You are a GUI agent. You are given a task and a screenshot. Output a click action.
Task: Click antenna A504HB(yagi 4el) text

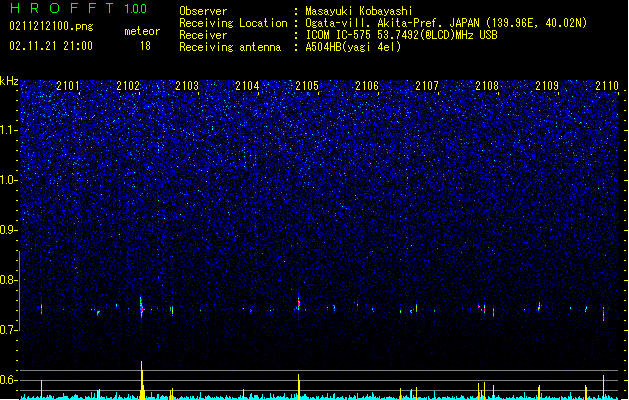pos(353,47)
